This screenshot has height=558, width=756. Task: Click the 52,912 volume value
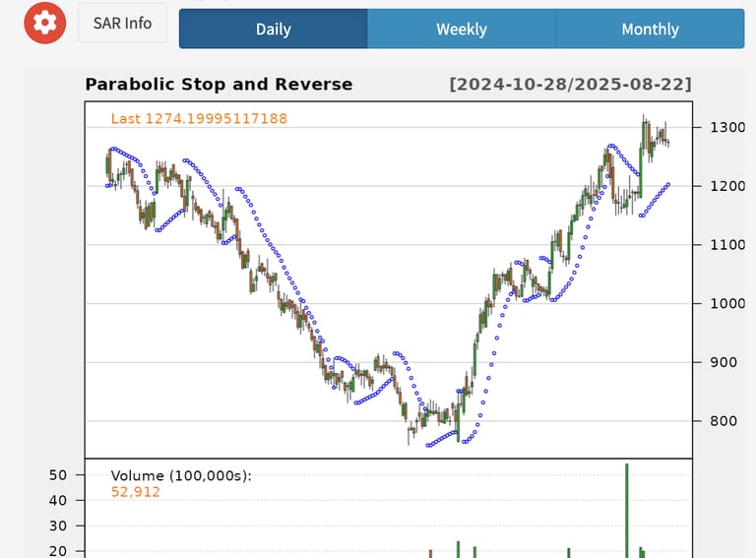pyautogui.click(x=136, y=492)
